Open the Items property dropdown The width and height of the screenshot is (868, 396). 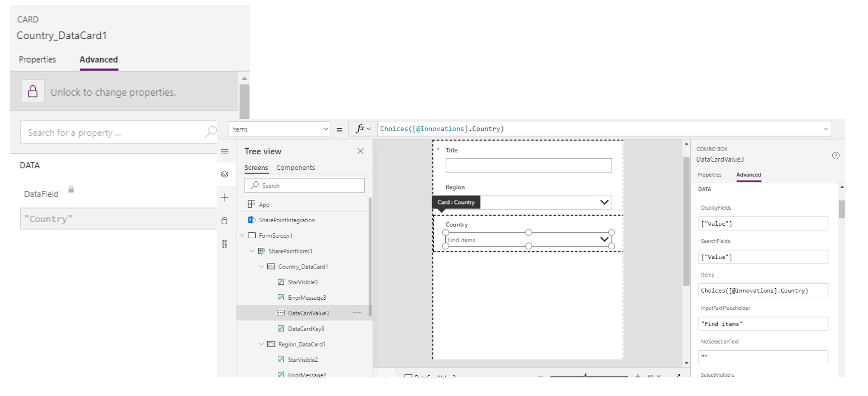pos(325,129)
